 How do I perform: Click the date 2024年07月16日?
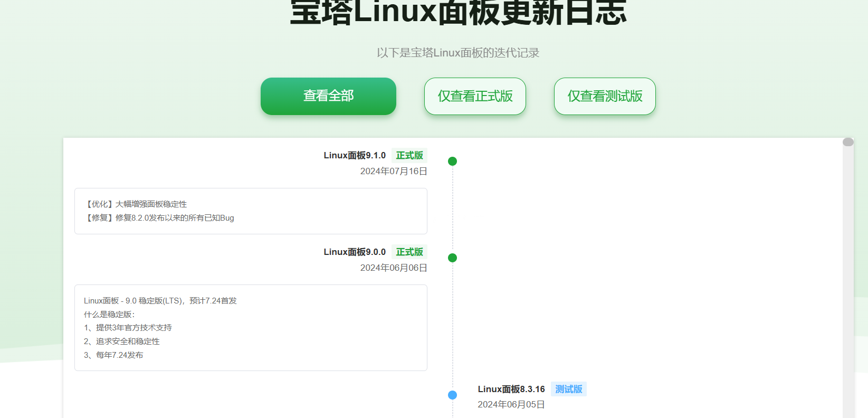394,171
